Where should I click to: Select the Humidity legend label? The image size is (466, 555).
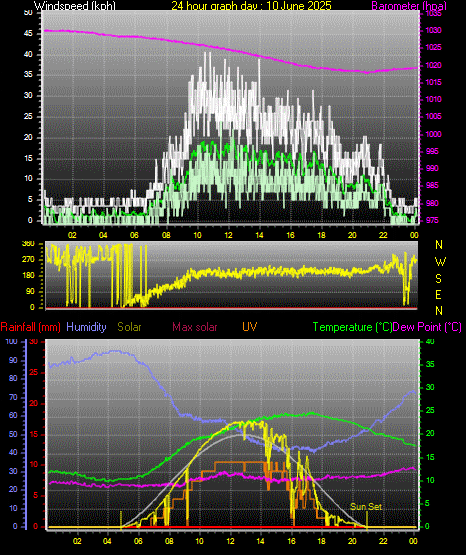click(x=86, y=327)
